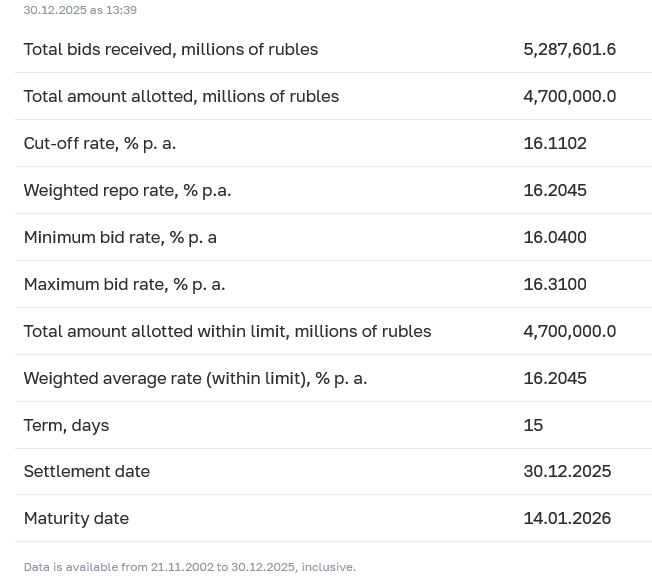The width and height of the screenshot is (652, 586).
Task: Select the 16.3100 maximum bid rate value
Action: (554, 284)
